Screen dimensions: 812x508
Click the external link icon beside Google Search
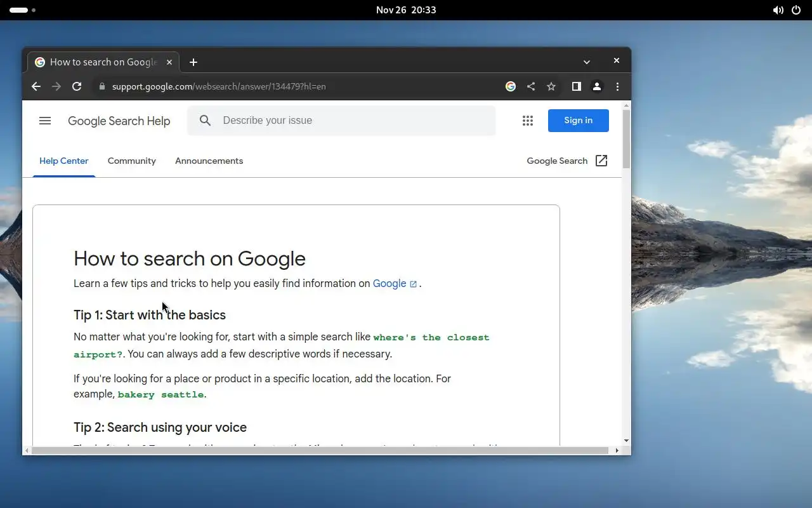(601, 161)
